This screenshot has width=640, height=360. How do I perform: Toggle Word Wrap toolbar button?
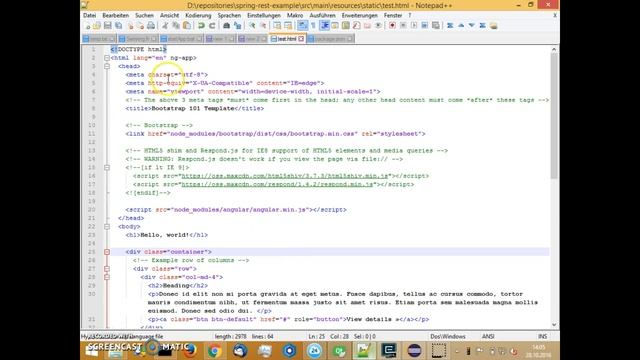[x=302, y=26]
